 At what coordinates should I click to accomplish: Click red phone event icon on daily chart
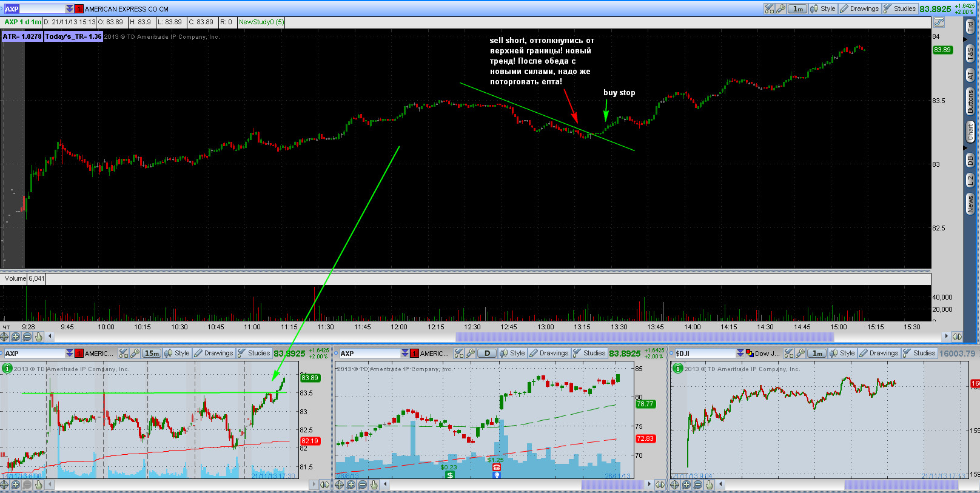pyautogui.click(x=497, y=468)
